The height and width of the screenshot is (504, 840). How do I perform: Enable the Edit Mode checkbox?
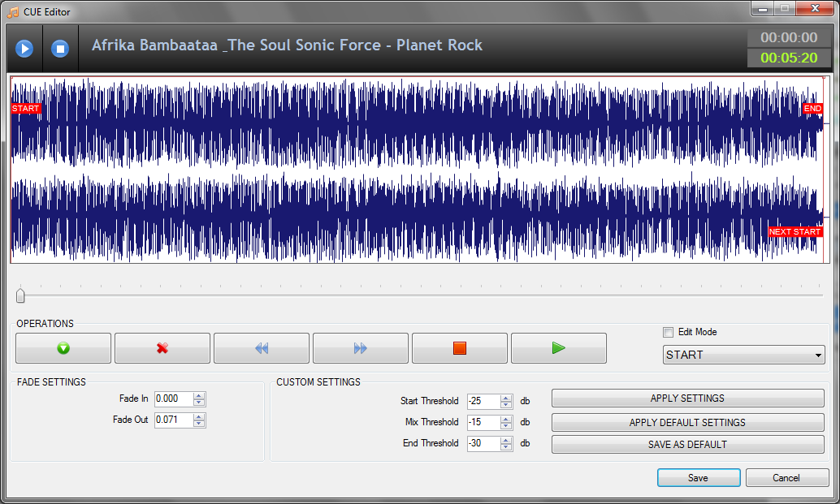[x=668, y=332]
